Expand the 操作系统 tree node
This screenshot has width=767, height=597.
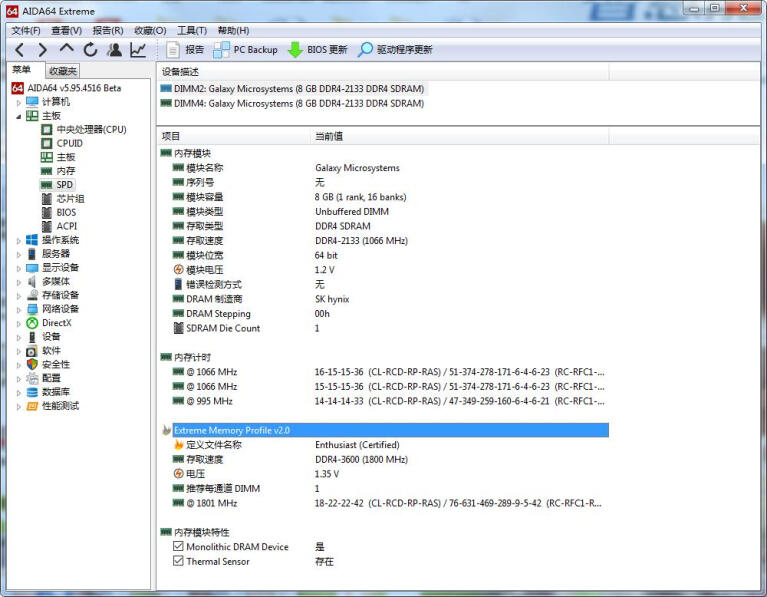pyautogui.click(x=19, y=240)
